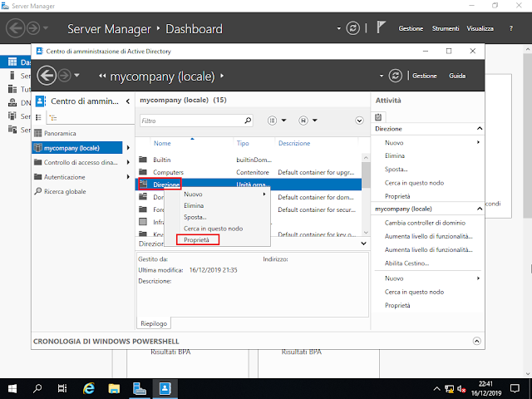
Task: Open Guida menu in Active Directory center
Action: click(457, 76)
